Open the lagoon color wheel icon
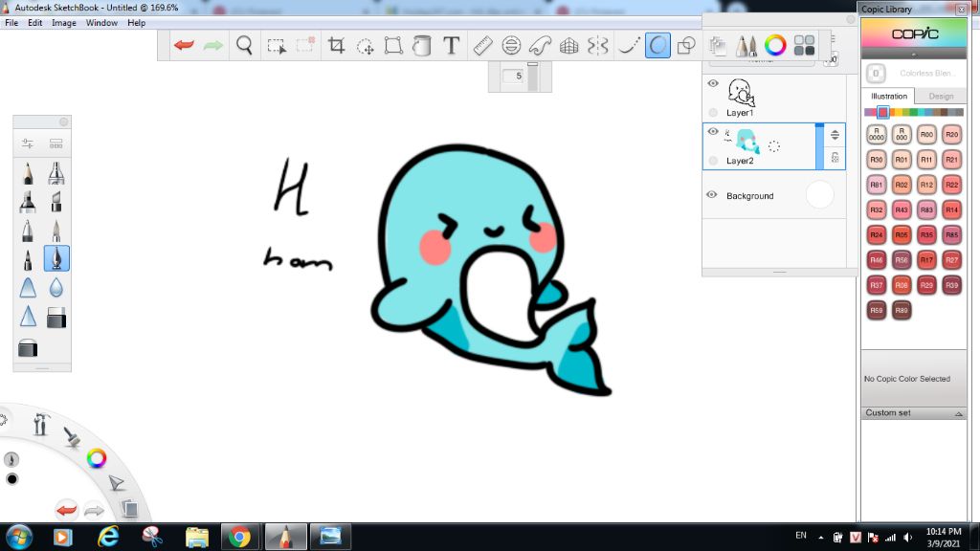The image size is (980, 551). pyautogui.click(x=97, y=458)
